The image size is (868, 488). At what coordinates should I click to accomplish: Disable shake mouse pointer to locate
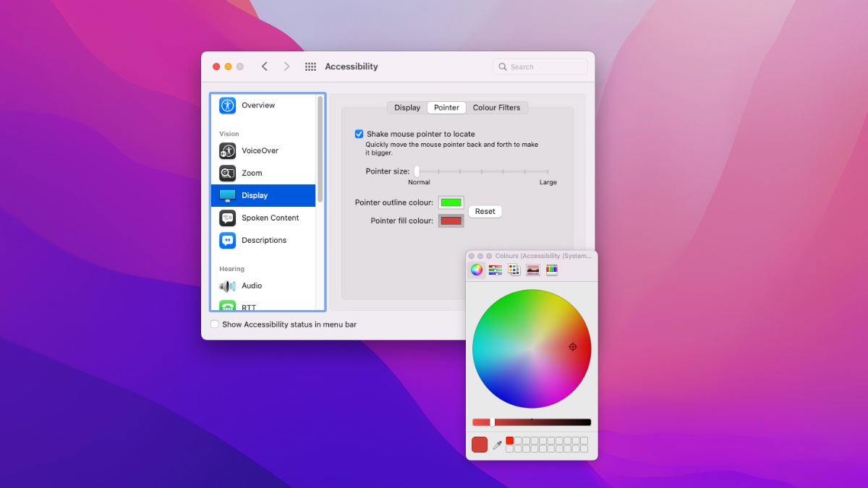(x=359, y=134)
